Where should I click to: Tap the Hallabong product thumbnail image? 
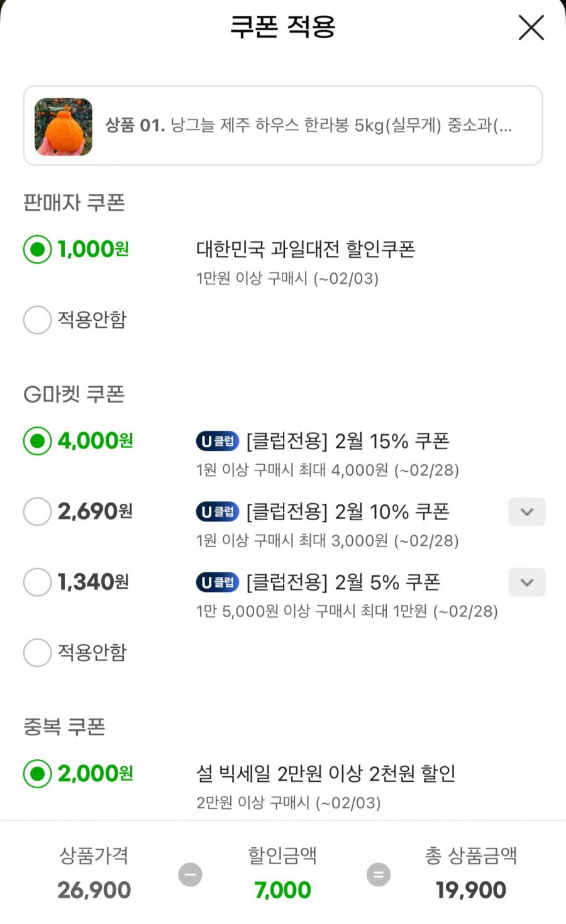pyautogui.click(x=64, y=126)
